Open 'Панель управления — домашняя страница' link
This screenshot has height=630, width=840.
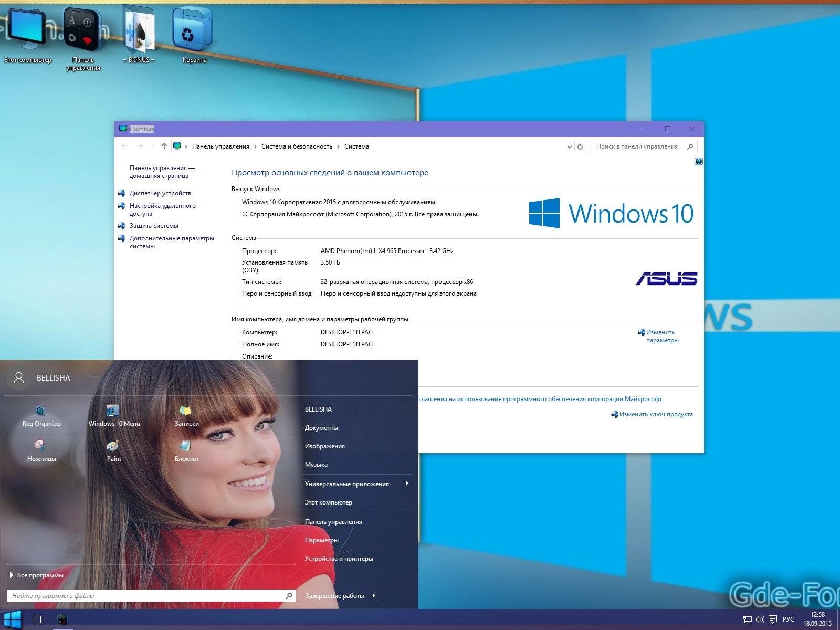[162, 172]
